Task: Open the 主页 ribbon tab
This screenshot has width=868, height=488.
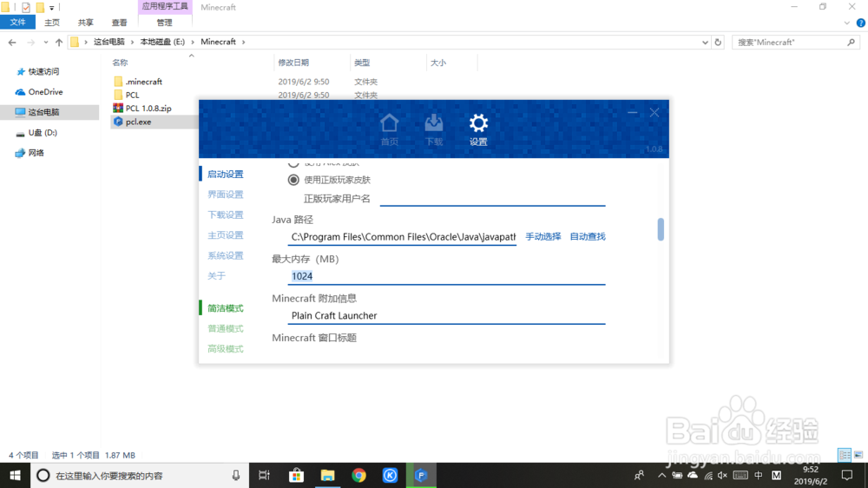Action: tap(52, 23)
